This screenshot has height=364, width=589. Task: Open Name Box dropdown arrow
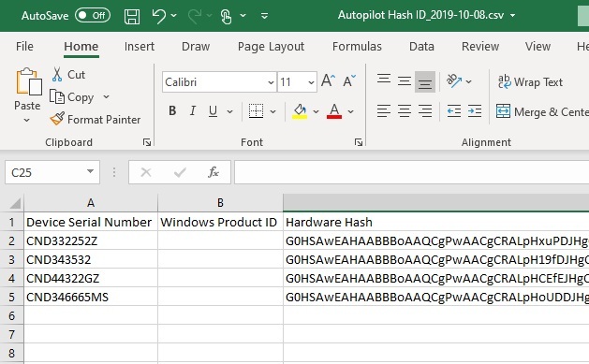coord(90,171)
